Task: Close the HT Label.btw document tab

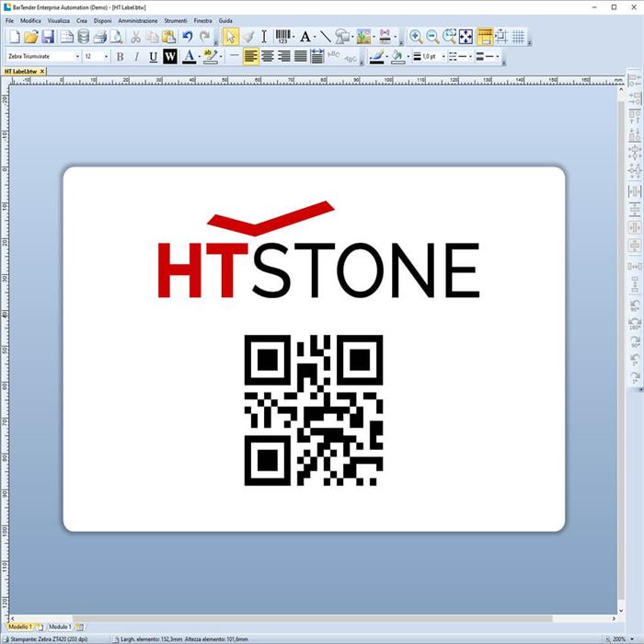Action: (42, 72)
